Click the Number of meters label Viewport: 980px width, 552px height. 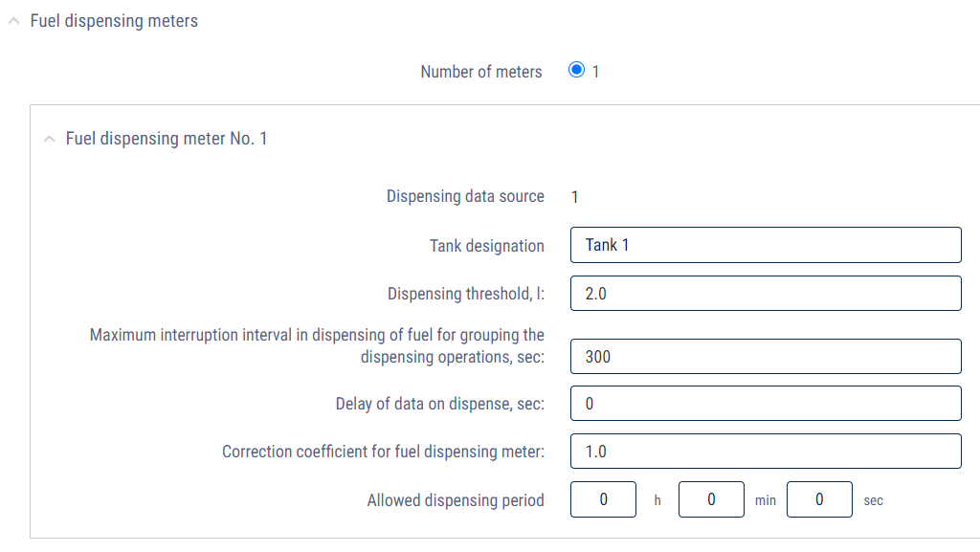pyautogui.click(x=481, y=72)
